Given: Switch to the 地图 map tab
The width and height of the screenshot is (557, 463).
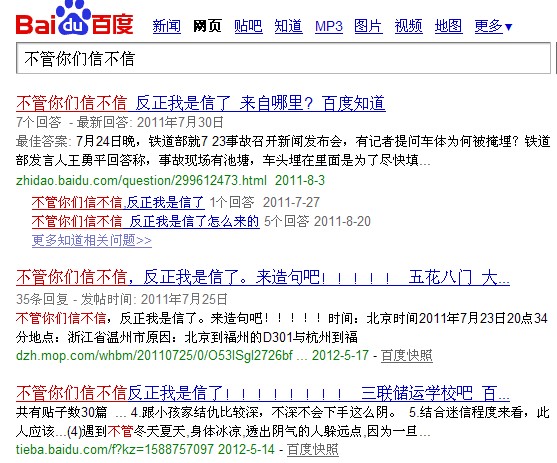Looking at the screenshot, I should tap(448, 26).
